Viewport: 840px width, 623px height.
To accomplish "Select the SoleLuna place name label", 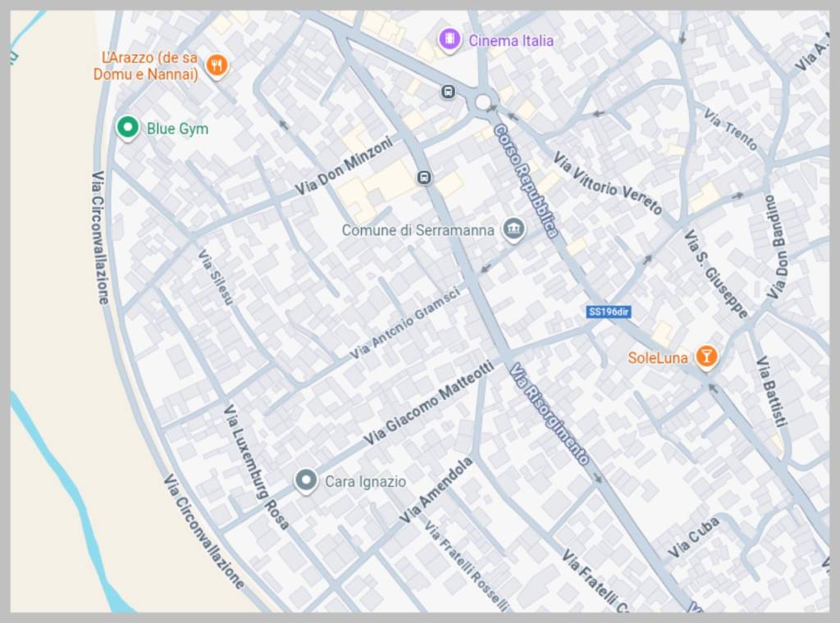I will tap(658, 357).
